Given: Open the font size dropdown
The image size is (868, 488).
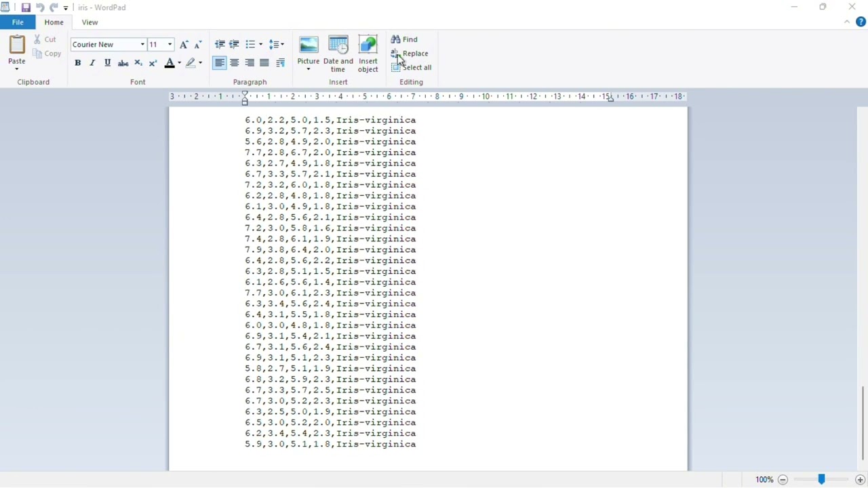Looking at the screenshot, I should 170,45.
